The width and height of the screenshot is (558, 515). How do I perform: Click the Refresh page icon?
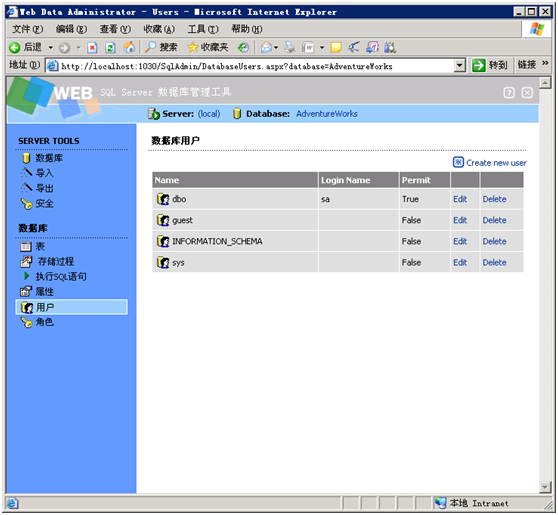(x=110, y=47)
